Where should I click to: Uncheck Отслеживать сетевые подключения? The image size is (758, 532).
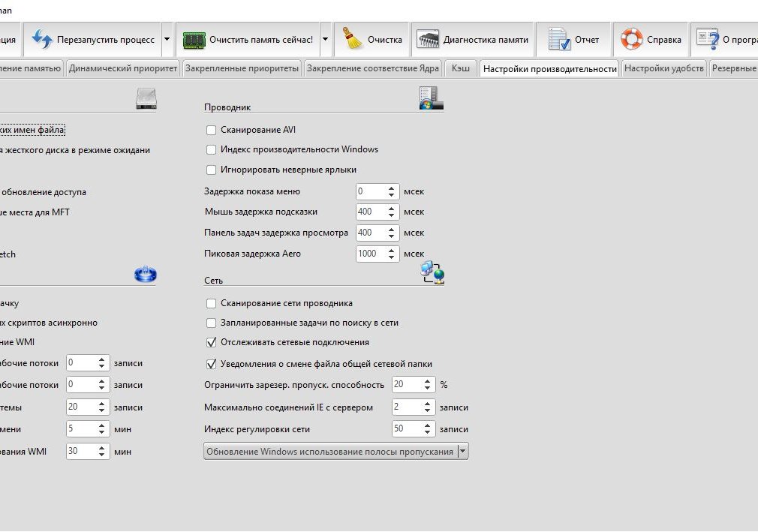point(211,343)
